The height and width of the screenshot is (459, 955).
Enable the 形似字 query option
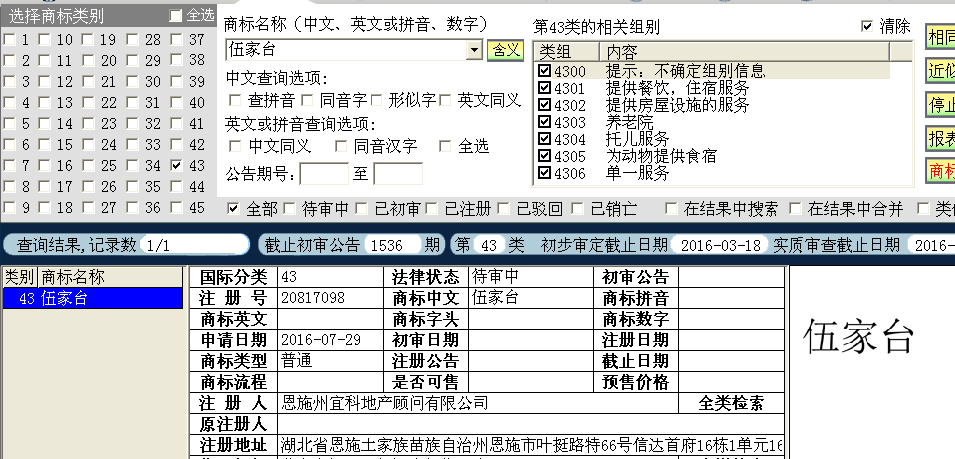click(x=376, y=100)
